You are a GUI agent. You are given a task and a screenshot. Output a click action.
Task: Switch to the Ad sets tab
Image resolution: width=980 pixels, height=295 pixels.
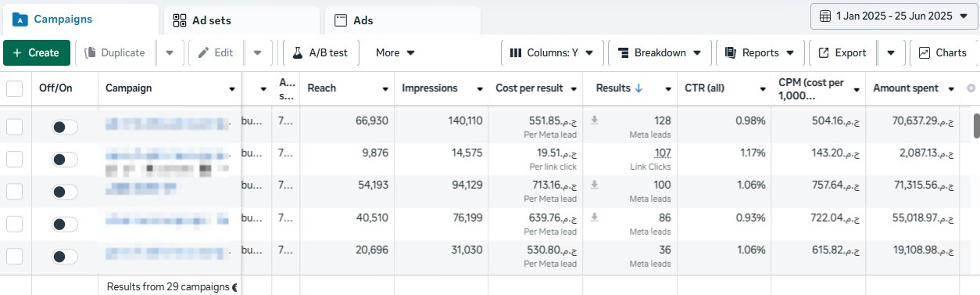tap(241, 20)
